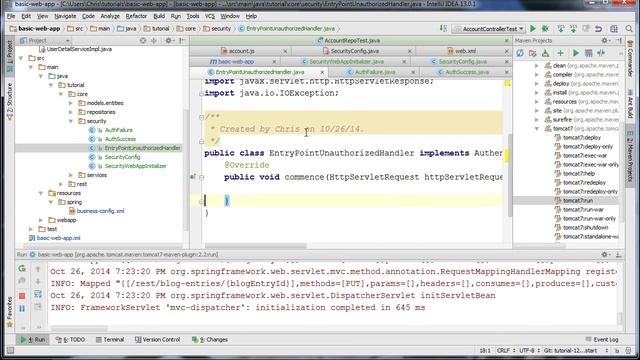The width and height of the screenshot is (640, 360).
Task: Click security breadcrumb in navigation bar
Action: click(217, 29)
